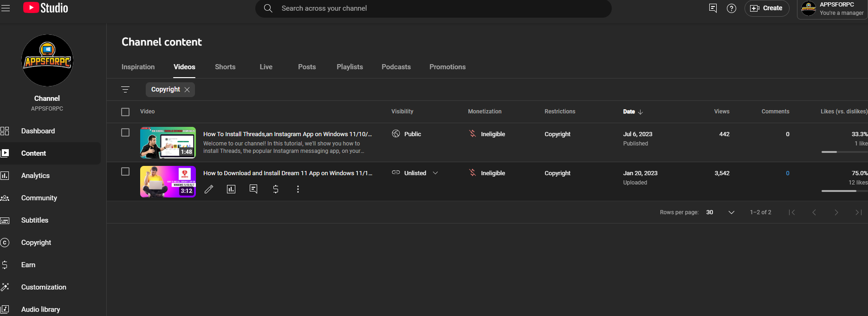Open Audio library in the sidebar

pos(50,309)
